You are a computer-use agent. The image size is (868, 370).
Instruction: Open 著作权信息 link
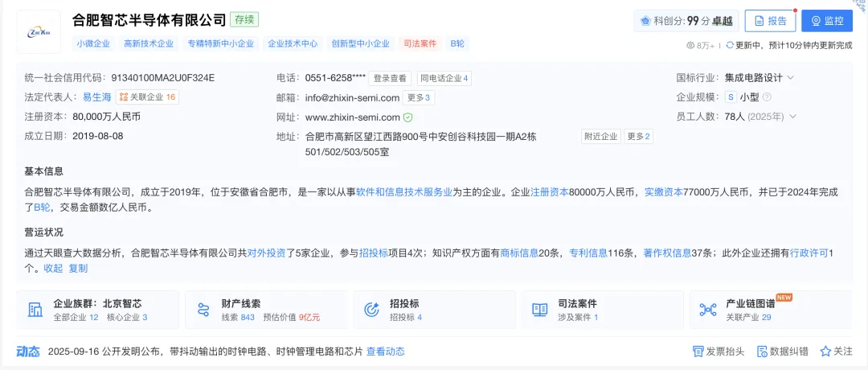[x=667, y=253]
